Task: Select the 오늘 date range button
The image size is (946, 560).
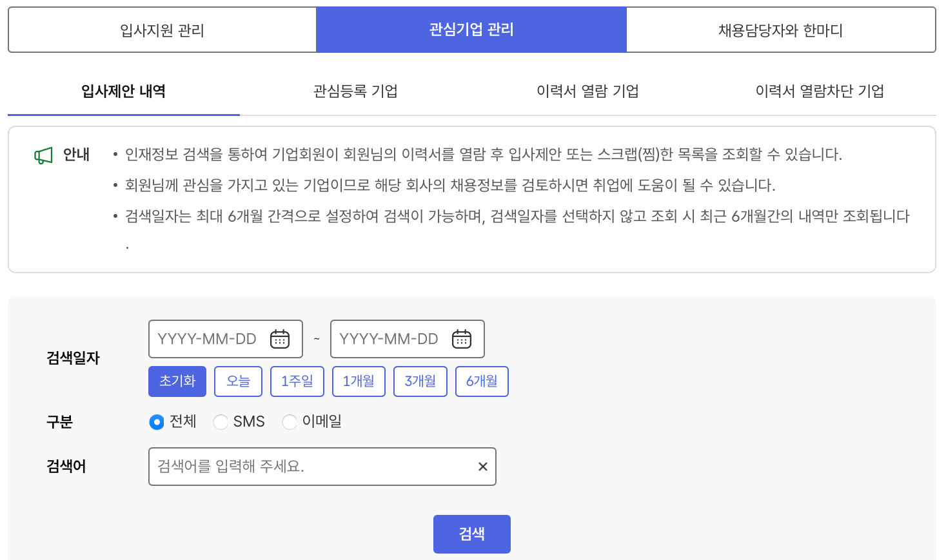Action: 237,381
